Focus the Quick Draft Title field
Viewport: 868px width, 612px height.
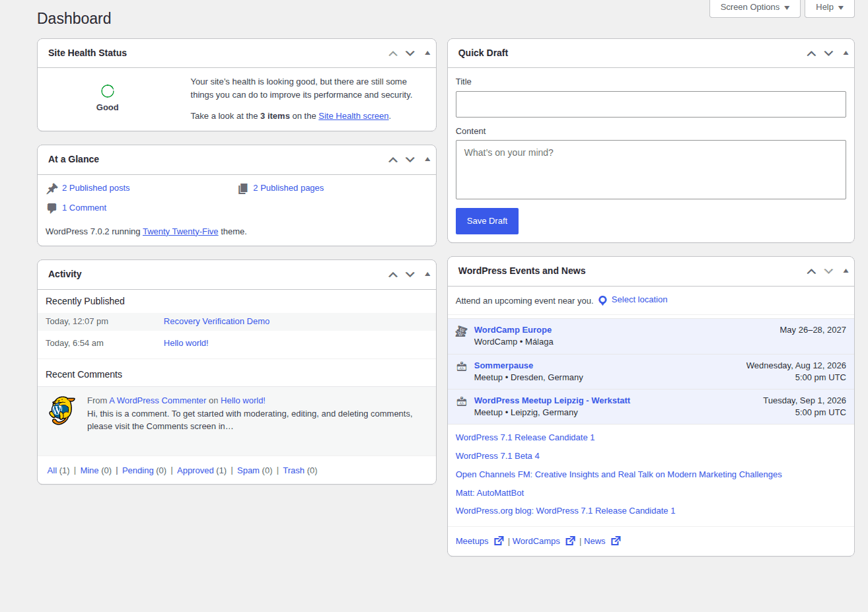click(651, 104)
